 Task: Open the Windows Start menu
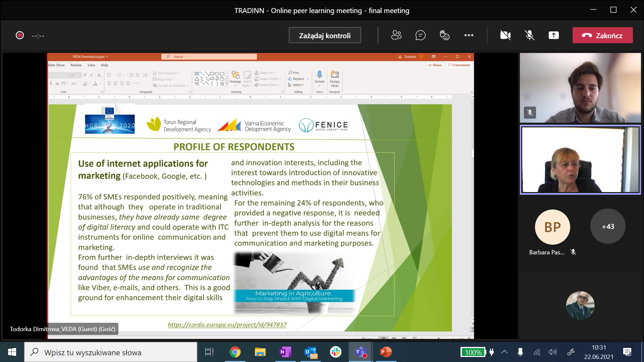click(12, 352)
